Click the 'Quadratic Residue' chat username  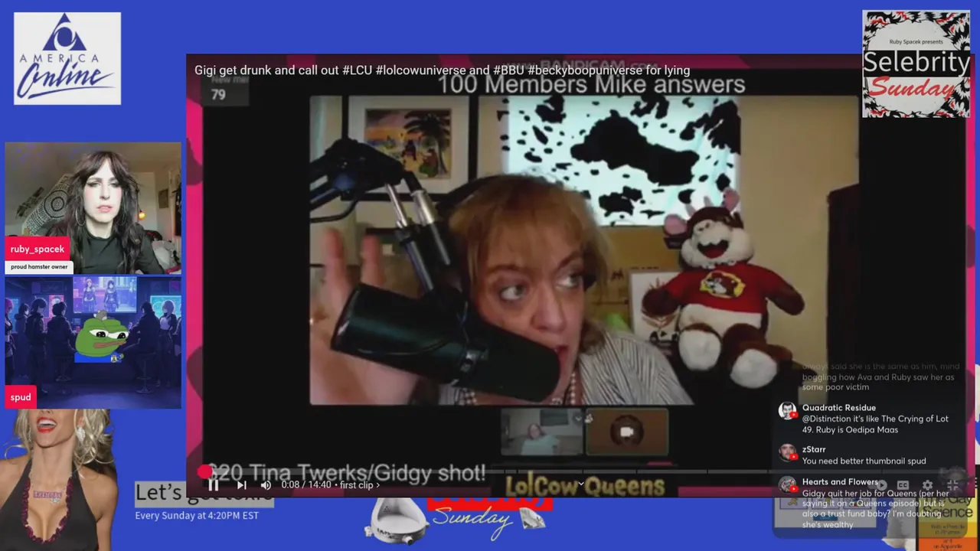(x=839, y=408)
